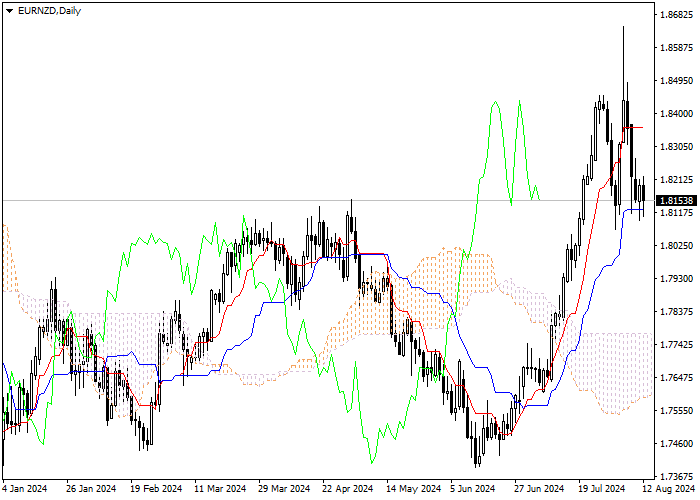Select the 4 Jan 2024 date label
This screenshot has height=500, width=700.
tap(25, 489)
